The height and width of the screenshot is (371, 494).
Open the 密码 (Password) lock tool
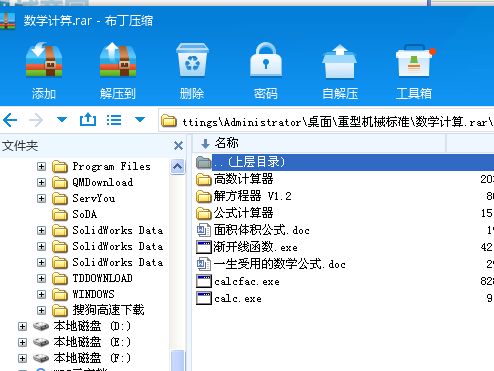266,60
